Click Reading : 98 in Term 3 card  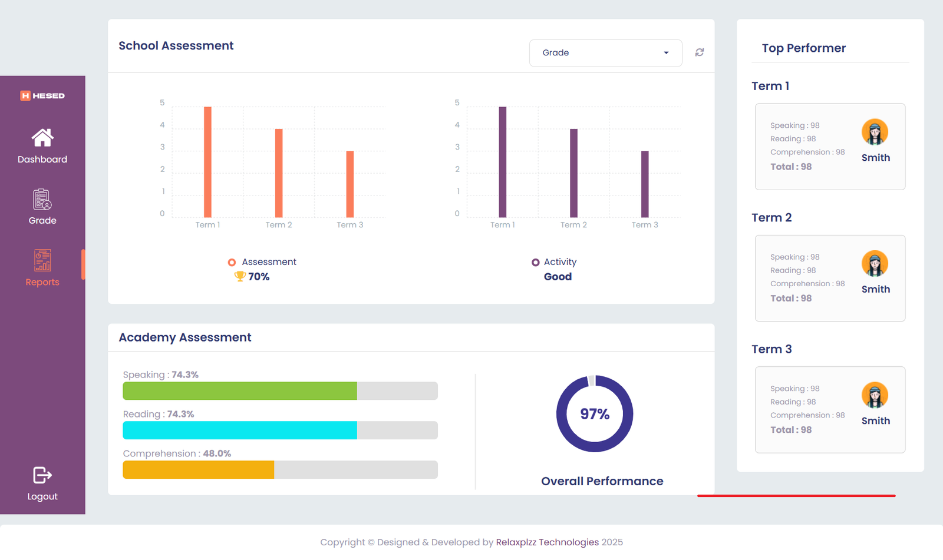pos(793,402)
